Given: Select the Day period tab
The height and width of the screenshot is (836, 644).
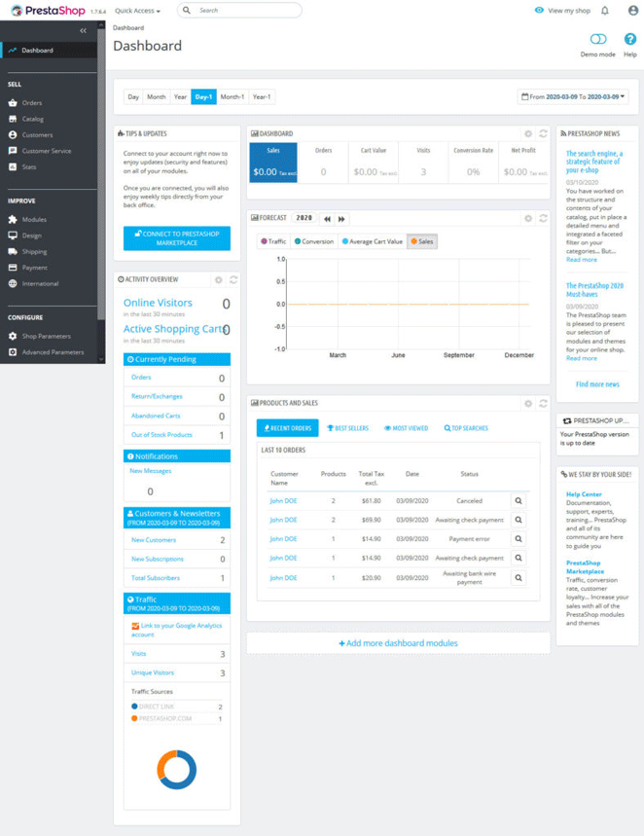Looking at the screenshot, I should [133, 97].
